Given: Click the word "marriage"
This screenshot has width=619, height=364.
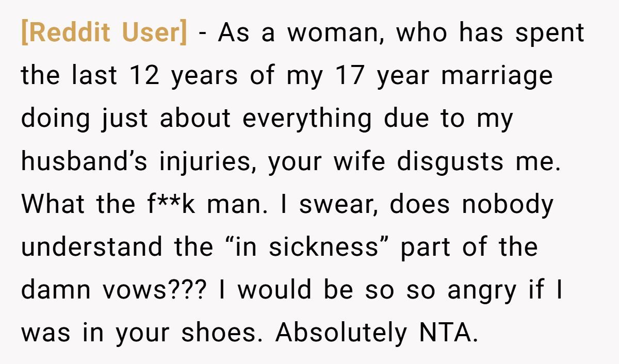Looking at the screenshot, I should click(497, 76).
